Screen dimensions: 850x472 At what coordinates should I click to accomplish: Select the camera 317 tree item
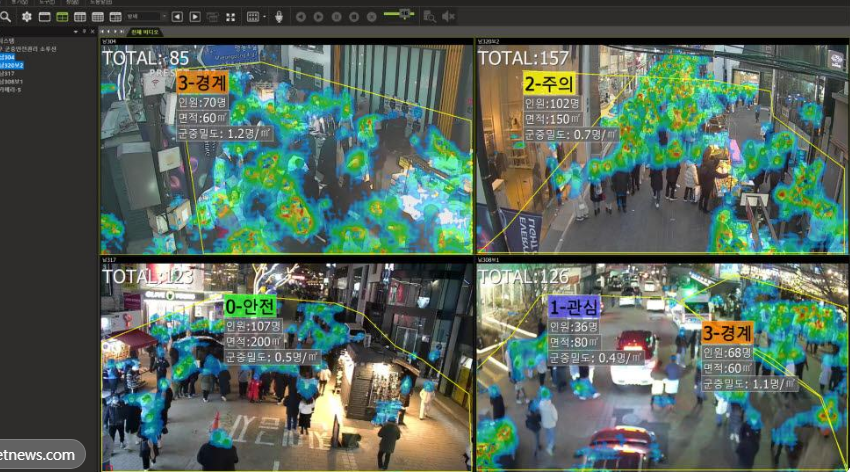pyautogui.click(x=7, y=73)
